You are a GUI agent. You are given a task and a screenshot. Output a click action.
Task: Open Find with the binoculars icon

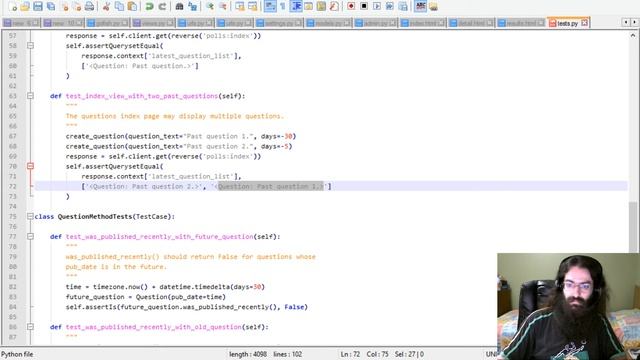(x=179, y=6)
